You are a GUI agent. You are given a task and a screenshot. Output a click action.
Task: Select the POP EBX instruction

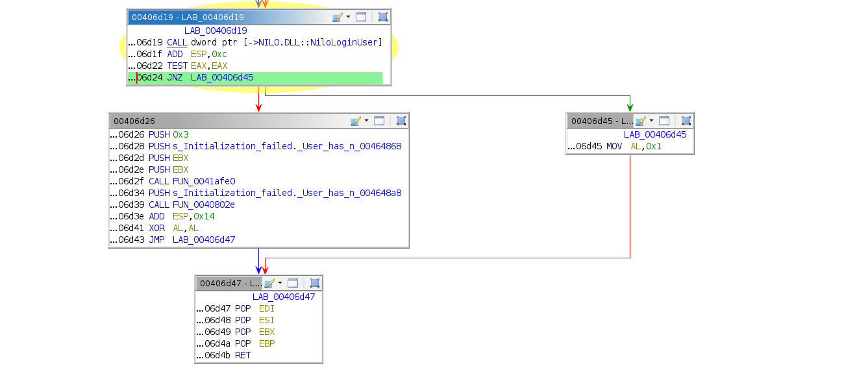coord(258,332)
